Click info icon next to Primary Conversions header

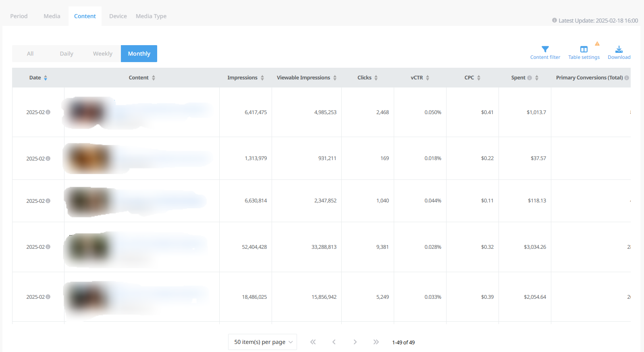tap(627, 78)
